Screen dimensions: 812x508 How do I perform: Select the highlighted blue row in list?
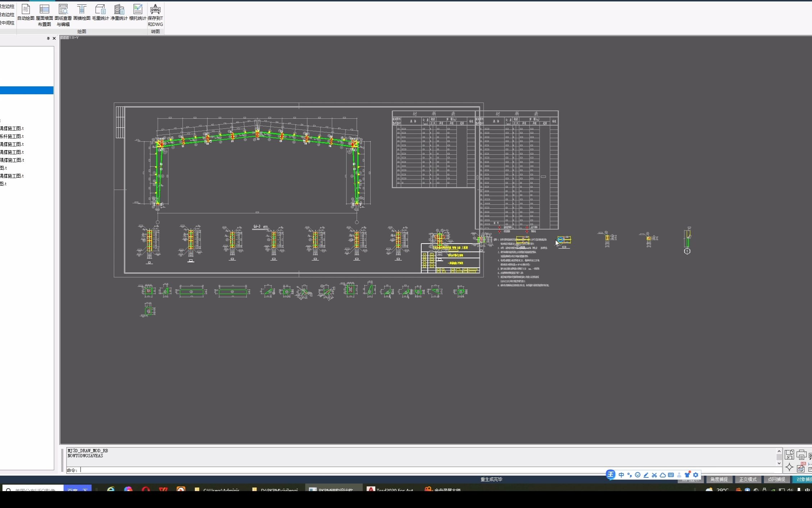tap(27, 90)
